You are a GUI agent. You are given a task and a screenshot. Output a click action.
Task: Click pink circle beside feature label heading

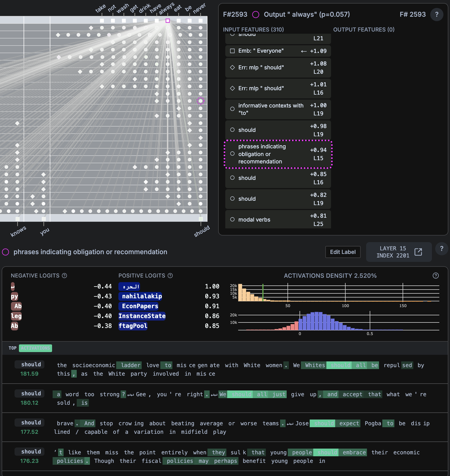(5, 252)
